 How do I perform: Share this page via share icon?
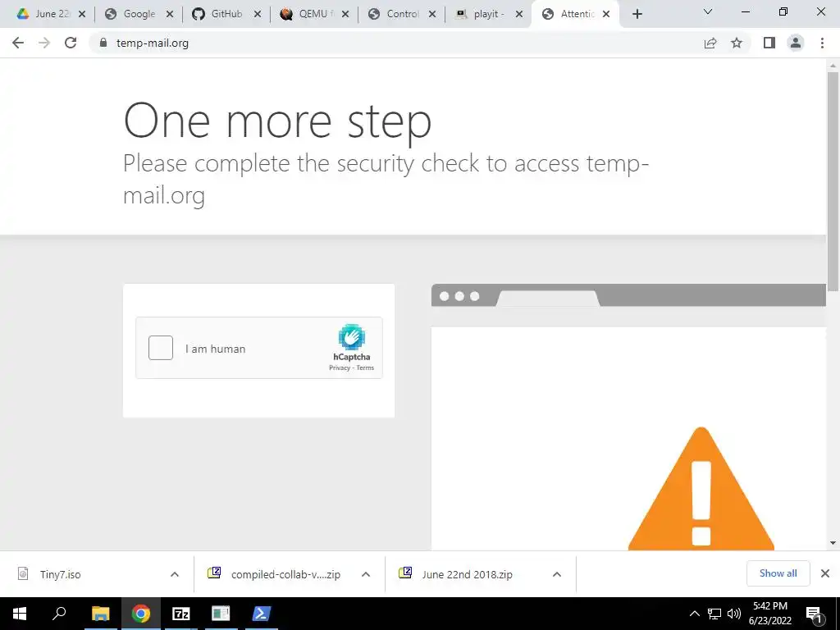tap(710, 43)
